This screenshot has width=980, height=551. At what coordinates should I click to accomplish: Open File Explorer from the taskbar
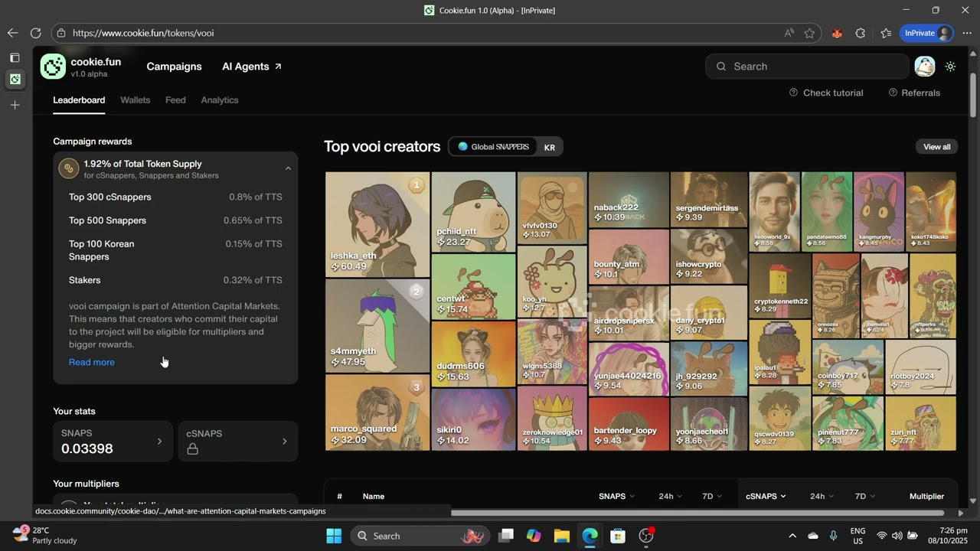click(561, 536)
